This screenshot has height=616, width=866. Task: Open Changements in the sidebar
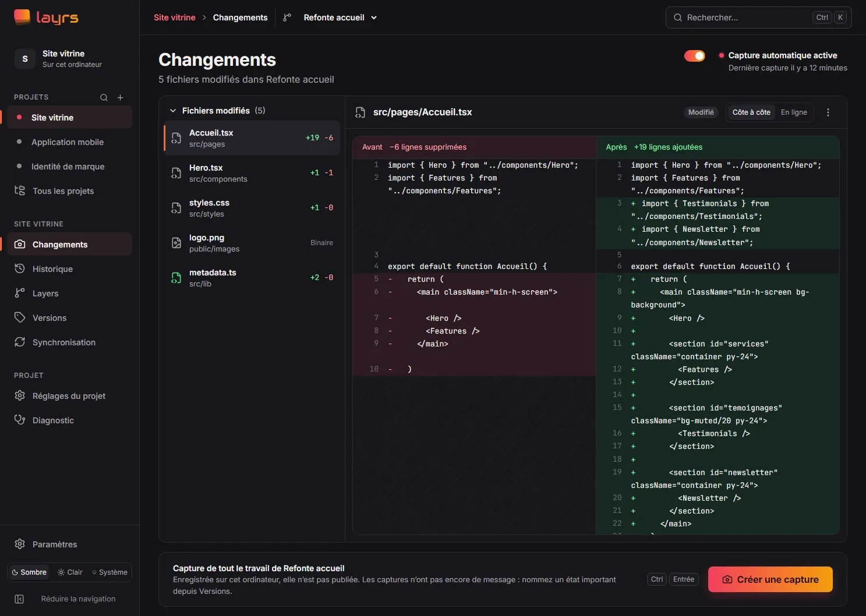[70, 245]
